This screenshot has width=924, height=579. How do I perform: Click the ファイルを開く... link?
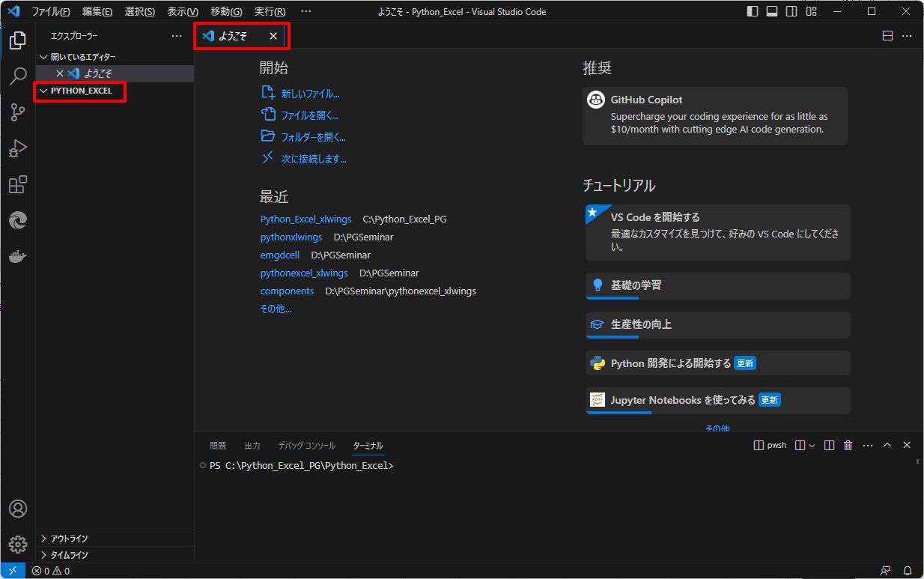(300, 115)
